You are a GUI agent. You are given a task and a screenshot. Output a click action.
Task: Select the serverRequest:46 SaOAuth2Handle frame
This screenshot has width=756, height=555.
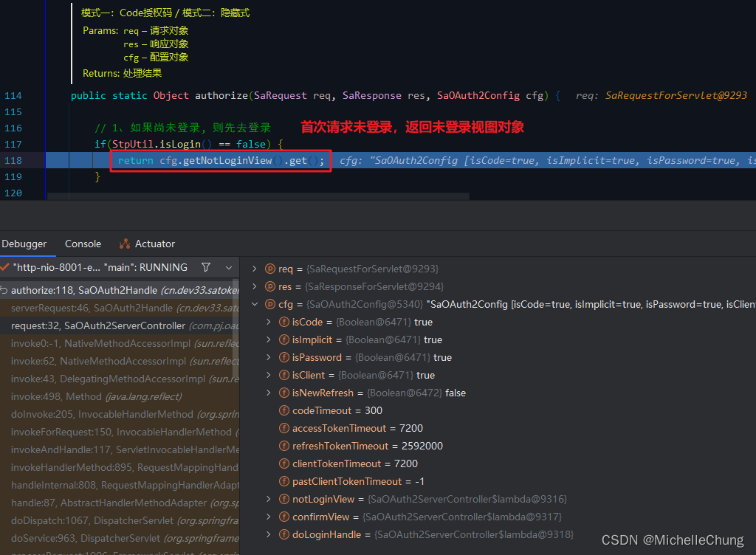[119, 308]
